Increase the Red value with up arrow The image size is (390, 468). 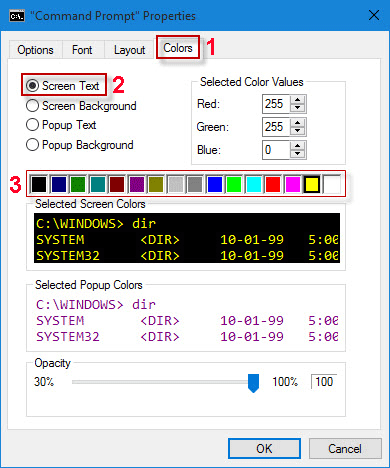pos(297,100)
